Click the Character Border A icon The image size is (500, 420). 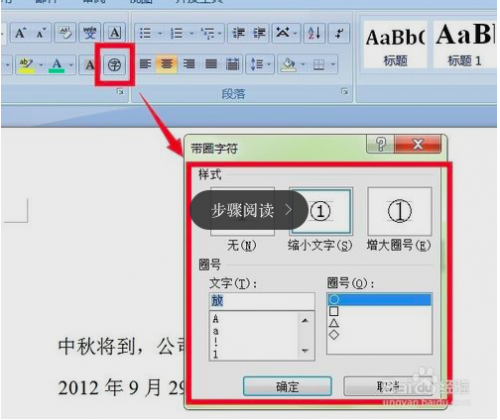coord(114,33)
